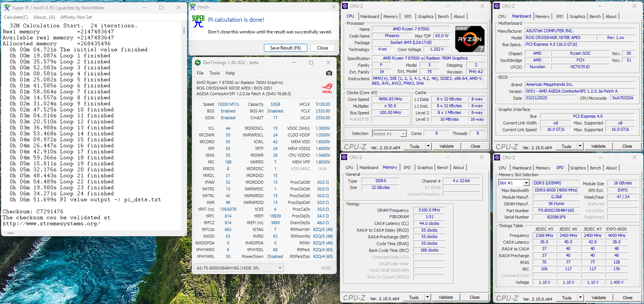This screenshot has width=644, height=304.
Task: Click the Core Speed 4999.85 MHz field
Action: (x=390, y=99)
